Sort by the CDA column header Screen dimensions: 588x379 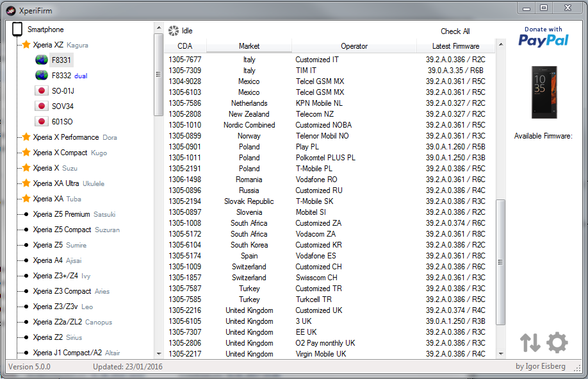coord(185,46)
